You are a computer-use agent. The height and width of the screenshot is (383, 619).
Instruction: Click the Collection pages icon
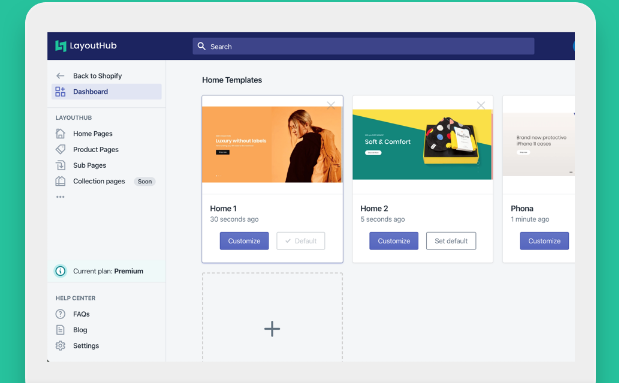(60, 181)
